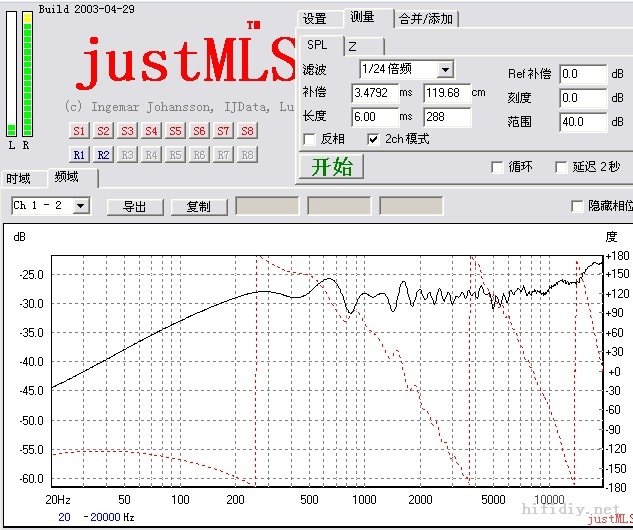The height and width of the screenshot is (530, 633).
Task: Click the greyed R5 slot button
Action: coord(175,155)
